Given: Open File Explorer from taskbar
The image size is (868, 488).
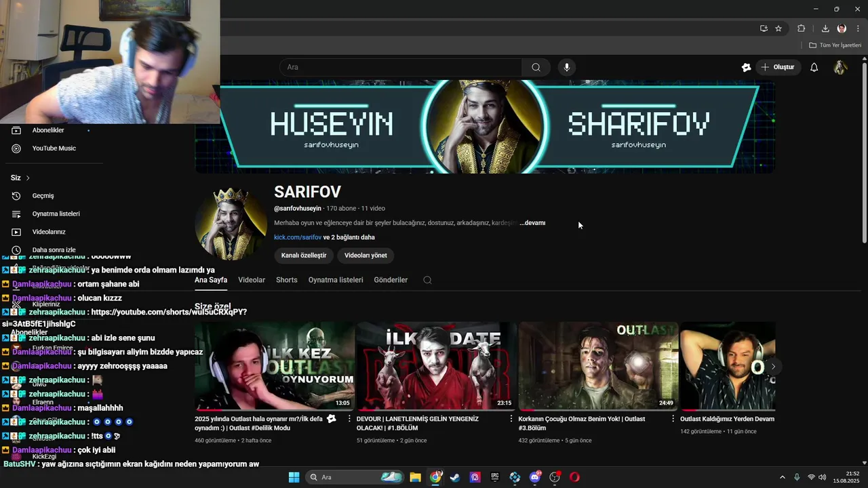Looking at the screenshot, I should pos(415,477).
